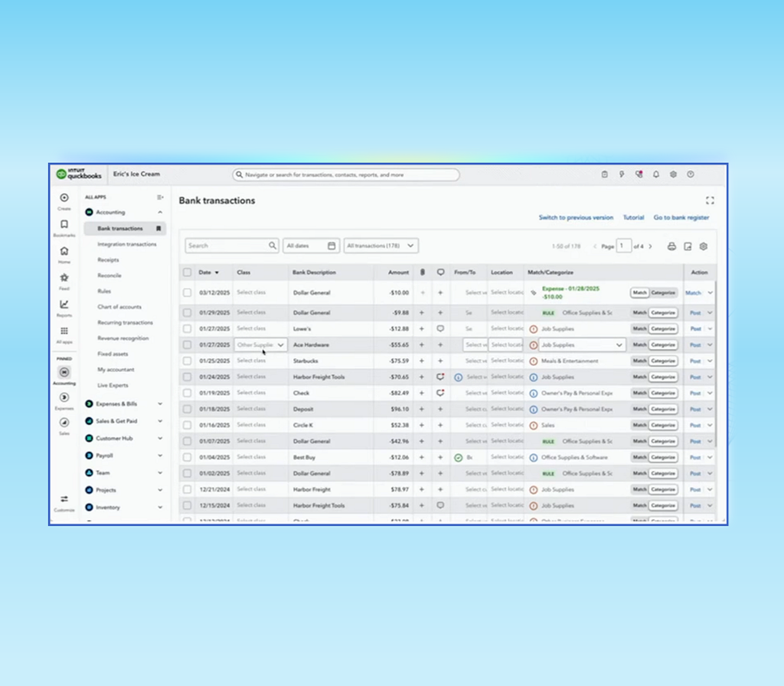
Task: Collapse the ALL APPS menu panel icon
Action: click(x=160, y=197)
